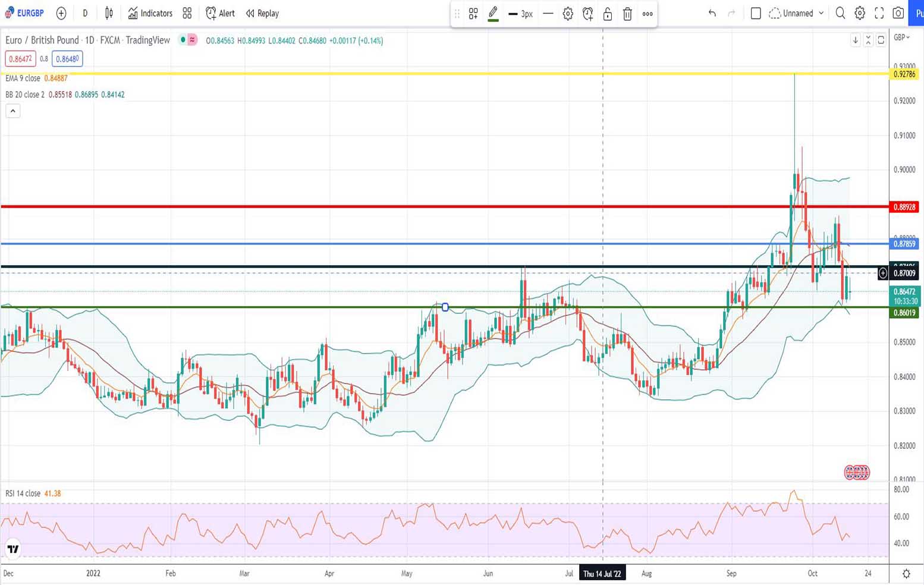Viewport: 924px width, 585px height.
Task: Take a chart snapshot with camera icon
Action: click(x=898, y=13)
